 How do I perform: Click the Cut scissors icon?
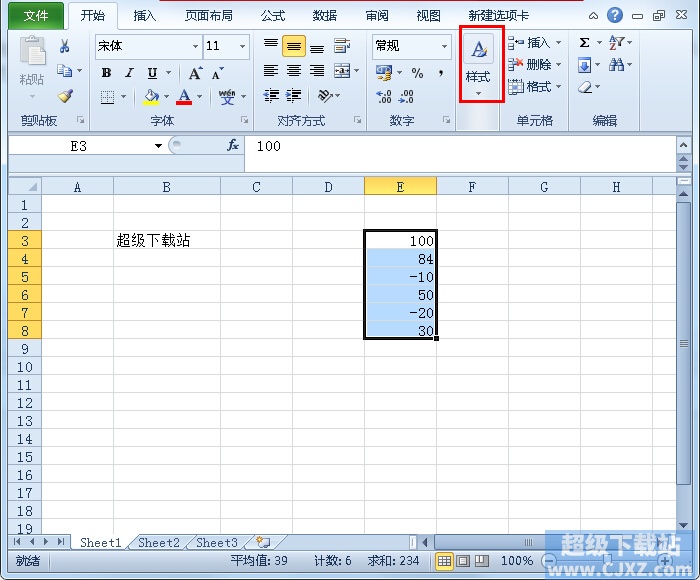pyautogui.click(x=65, y=46)
